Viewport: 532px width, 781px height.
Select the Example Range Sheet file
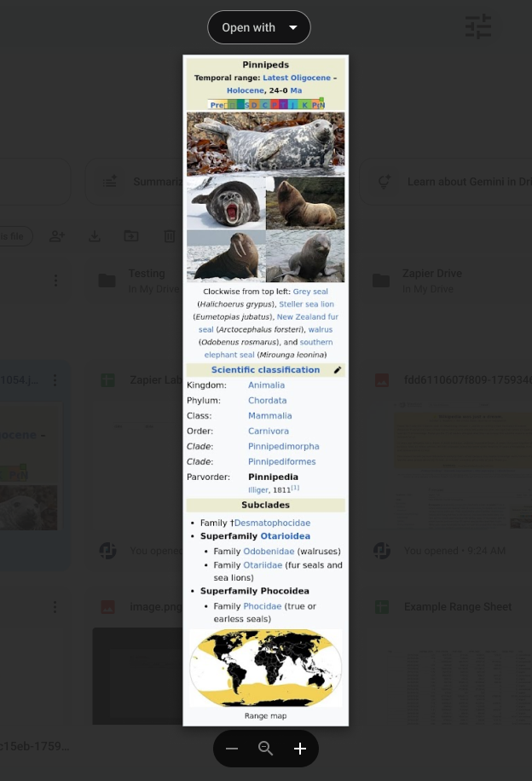(x=457, y=607)
